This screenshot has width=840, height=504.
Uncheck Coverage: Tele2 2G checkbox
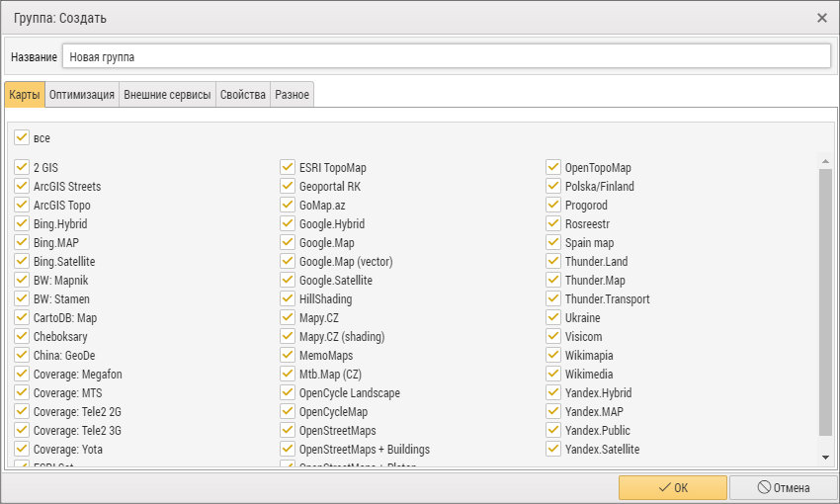pos(22,411)
